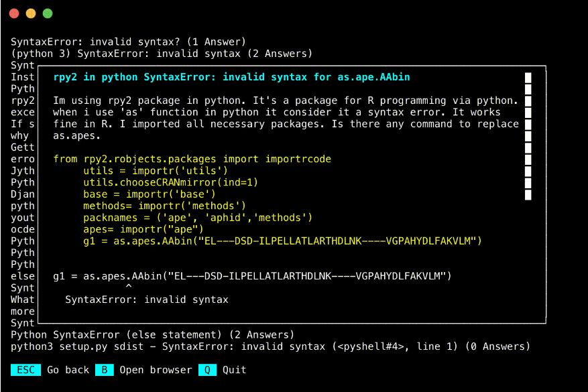Click the caret error marker under 'as'
Viewport: 588px width, 392px height.
(x=129, y=287)
